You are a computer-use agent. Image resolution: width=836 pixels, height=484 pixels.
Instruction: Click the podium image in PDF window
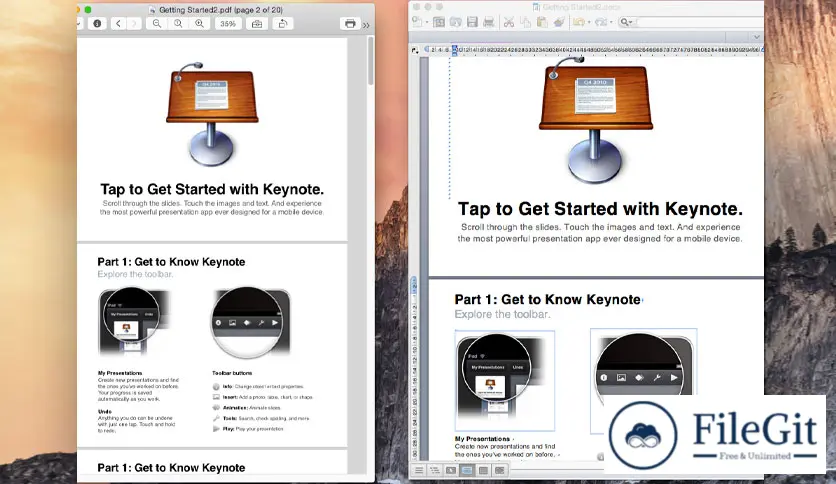212,114
